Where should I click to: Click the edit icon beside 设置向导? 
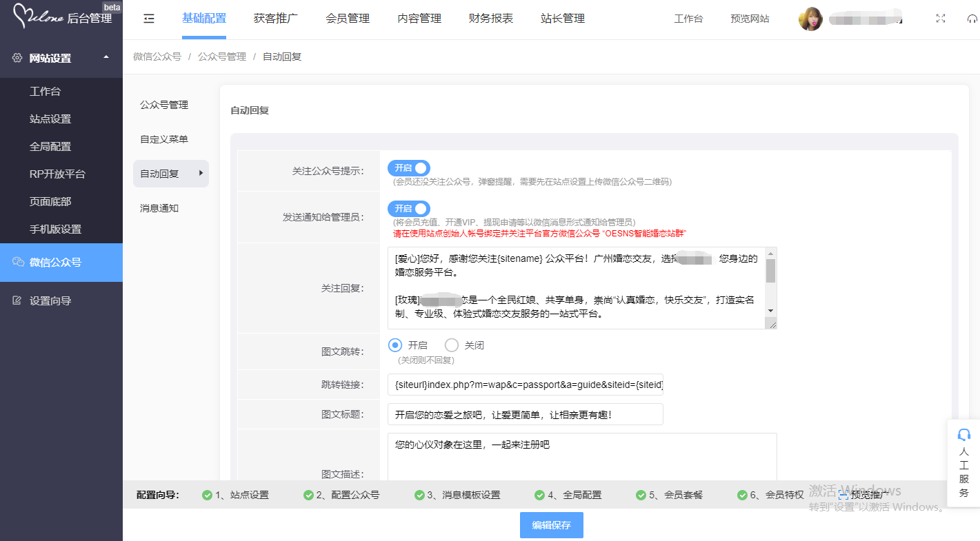pos(17,300)
